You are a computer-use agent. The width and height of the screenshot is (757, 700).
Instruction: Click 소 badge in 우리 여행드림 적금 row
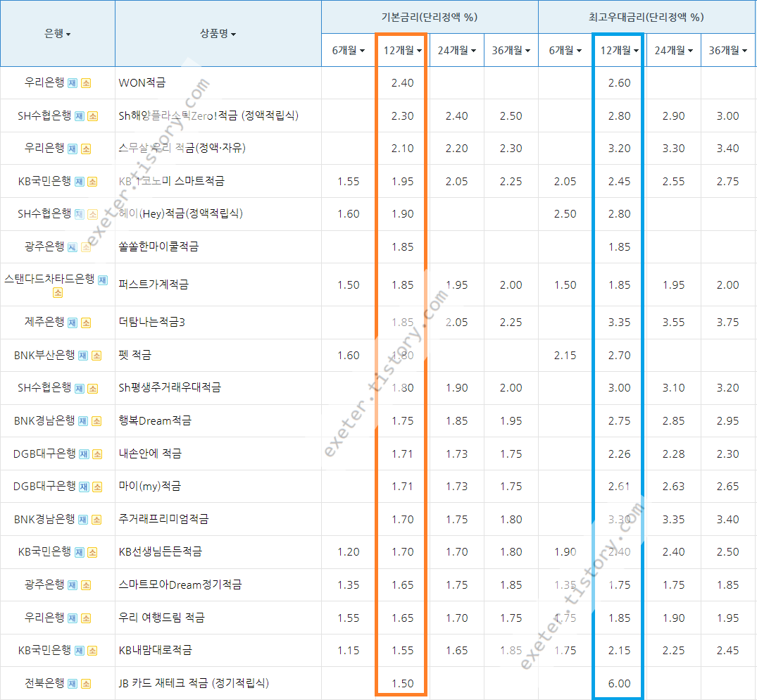click(x=86, y=618)
